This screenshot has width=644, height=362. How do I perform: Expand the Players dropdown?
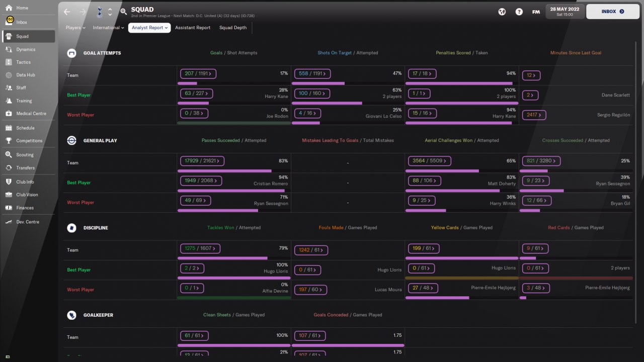click(75, 28)
